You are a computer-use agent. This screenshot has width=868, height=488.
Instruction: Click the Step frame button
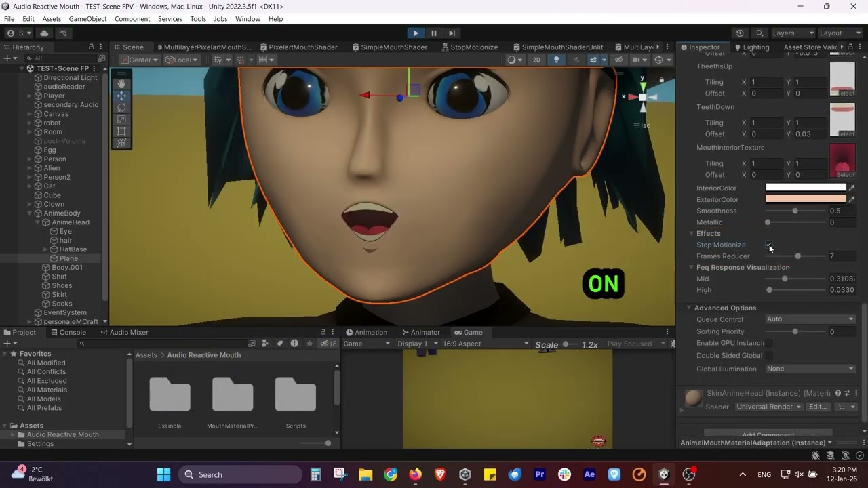coord(452,33)
